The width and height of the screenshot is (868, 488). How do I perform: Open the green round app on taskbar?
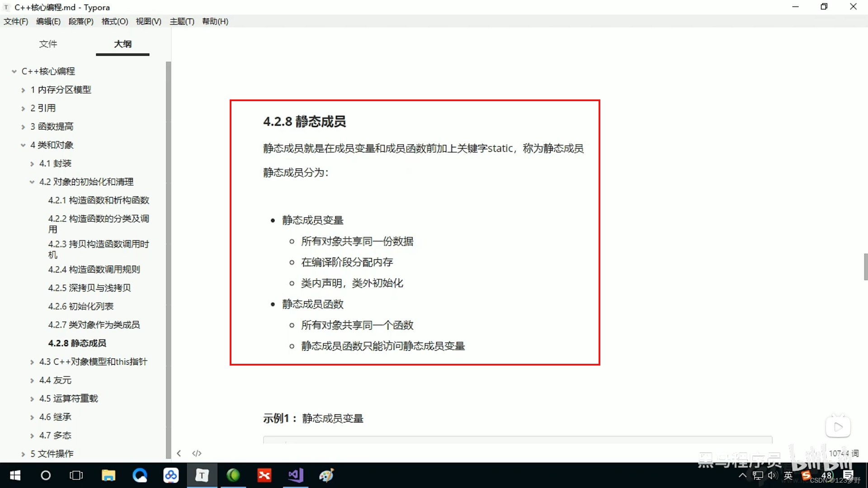pos(233,475)
